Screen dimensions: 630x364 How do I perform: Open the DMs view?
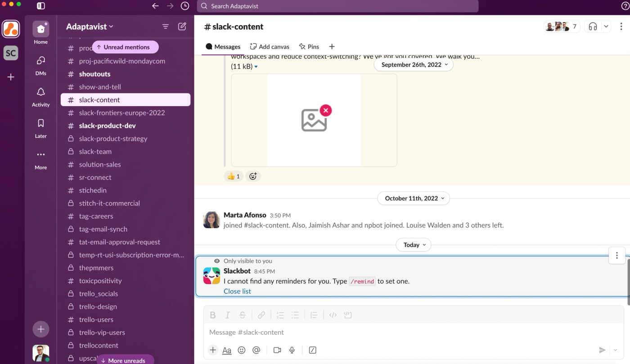coord(40,64)
